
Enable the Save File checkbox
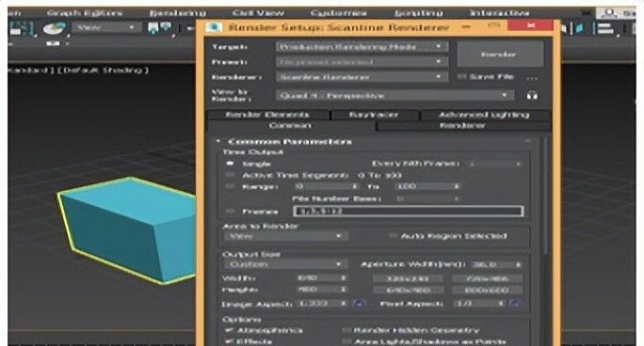click(x=461, y=77)
